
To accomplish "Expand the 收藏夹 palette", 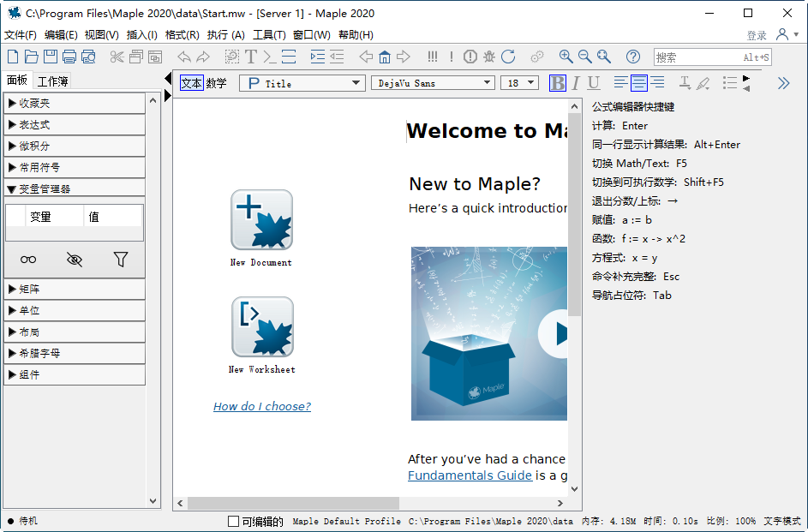I will click(x=75, y=104).
